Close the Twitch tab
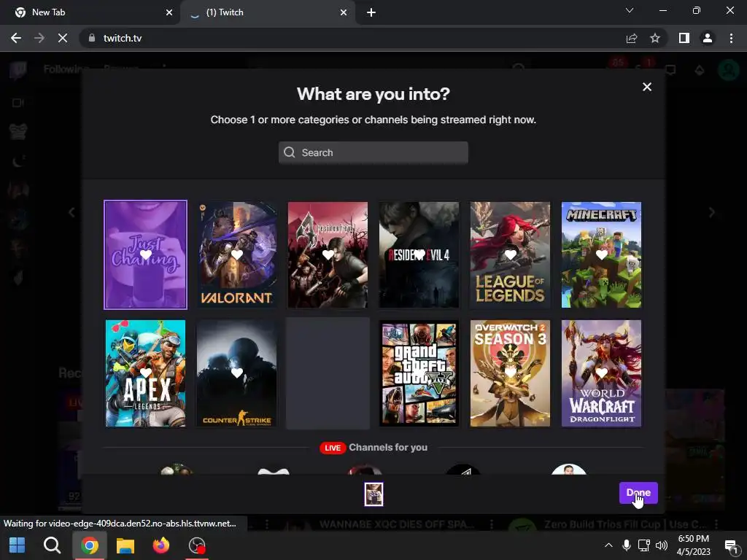This screenshot has width=747, height=560. [x=344, y=12]
